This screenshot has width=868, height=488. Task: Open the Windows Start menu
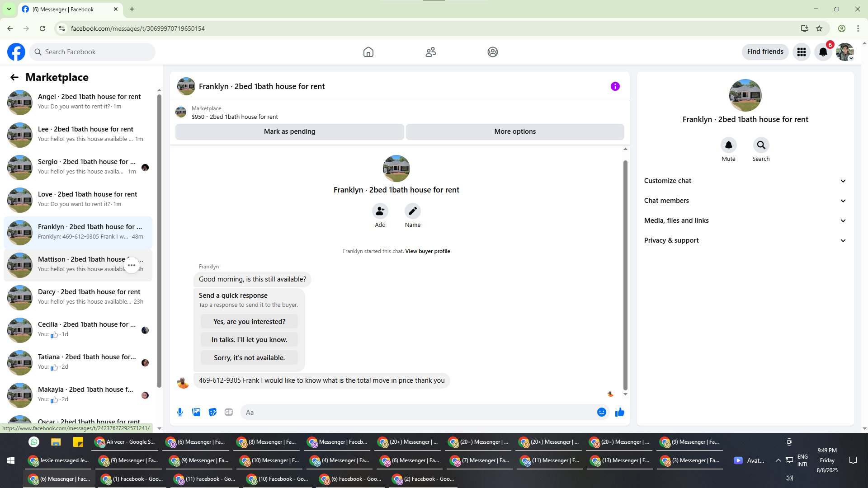11,460
